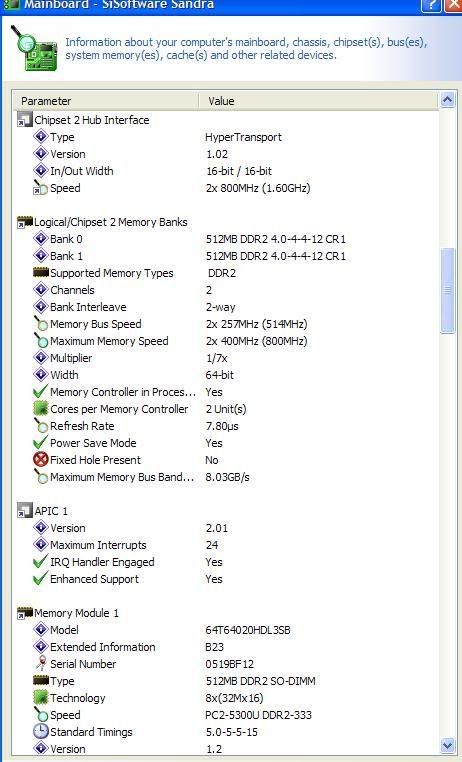The height and width of the screenshot is (762, 462).
Task: Click the vertical scrollbar thumb
Action: coord(447,290)
